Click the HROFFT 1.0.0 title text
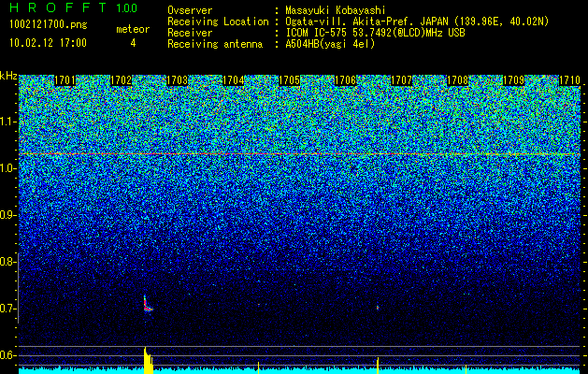The height and width of the screenshot is (374, 588). point(74,7)
